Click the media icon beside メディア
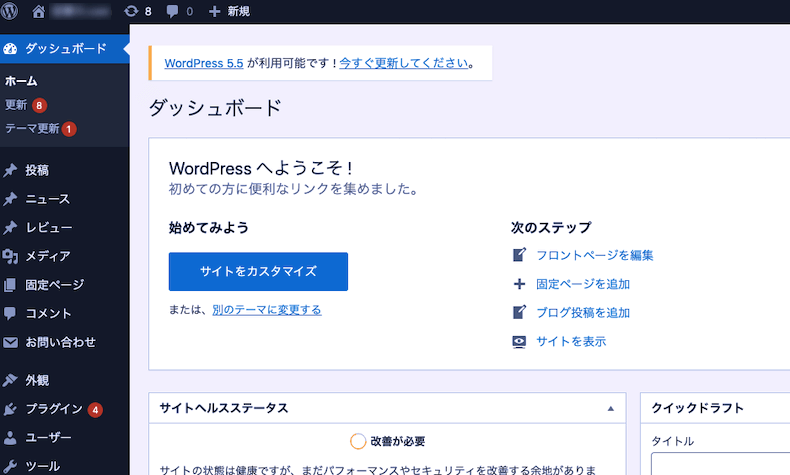Viewport: 790px width, 475px height. 10,256
